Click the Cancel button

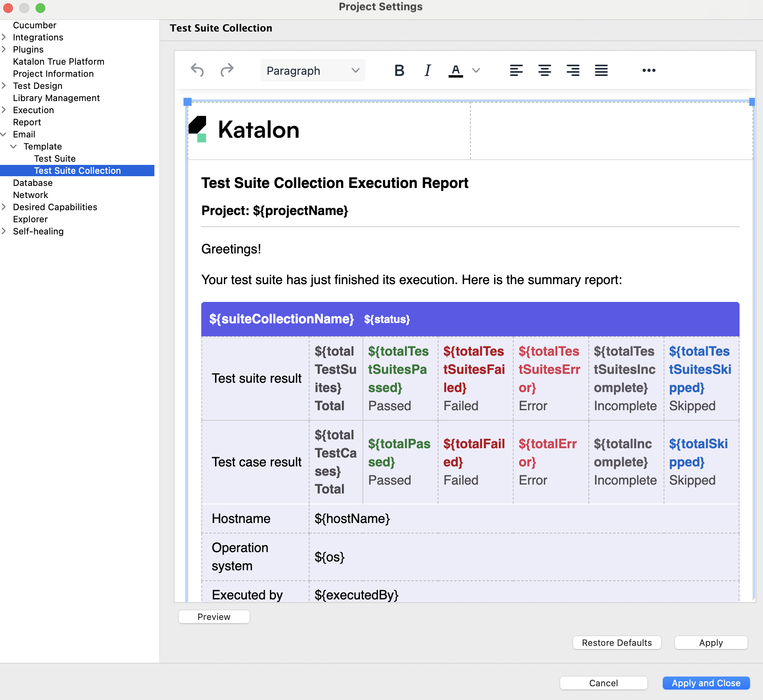pos(604,683)
